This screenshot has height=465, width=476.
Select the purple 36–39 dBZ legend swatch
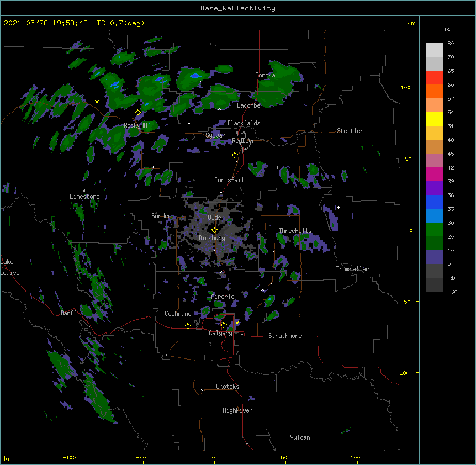click(434, 188)
